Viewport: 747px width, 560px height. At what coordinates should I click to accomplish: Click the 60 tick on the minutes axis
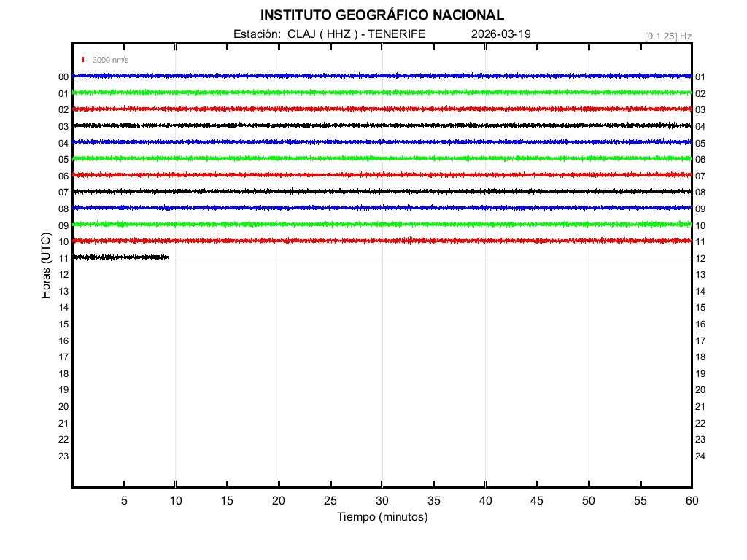tap(691, 501)
